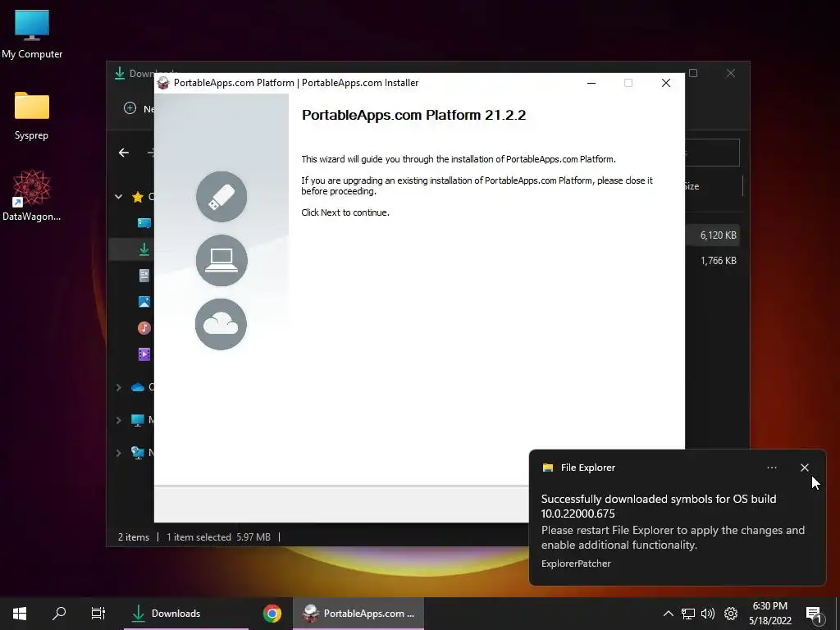Click File Explorer icon in notification header

pos(547,468)
